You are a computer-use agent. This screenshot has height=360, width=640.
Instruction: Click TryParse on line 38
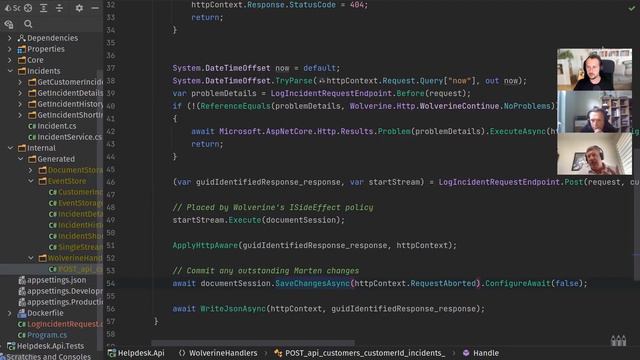click(294, 81)
